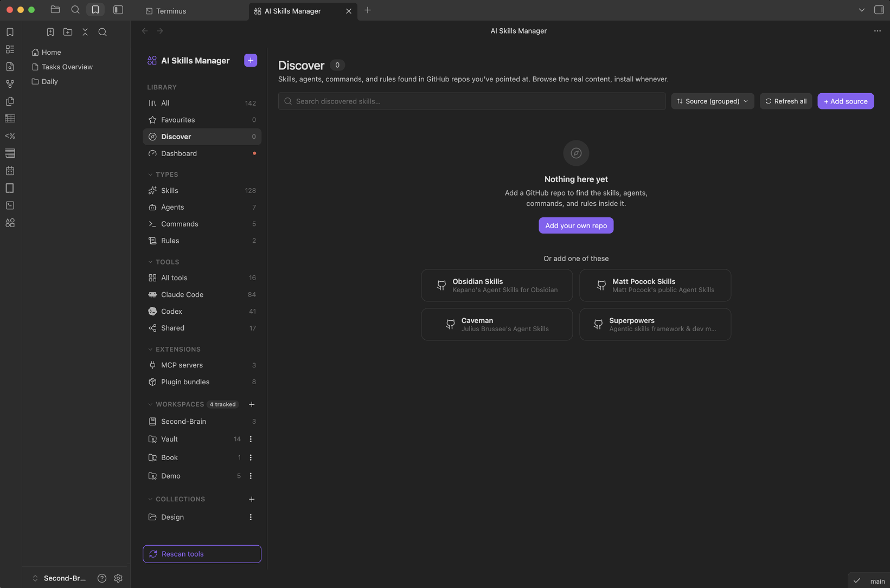Screen dimensions: 890x588
Task: Select Claude Code tool filter
Action: (x=202, y=294)
